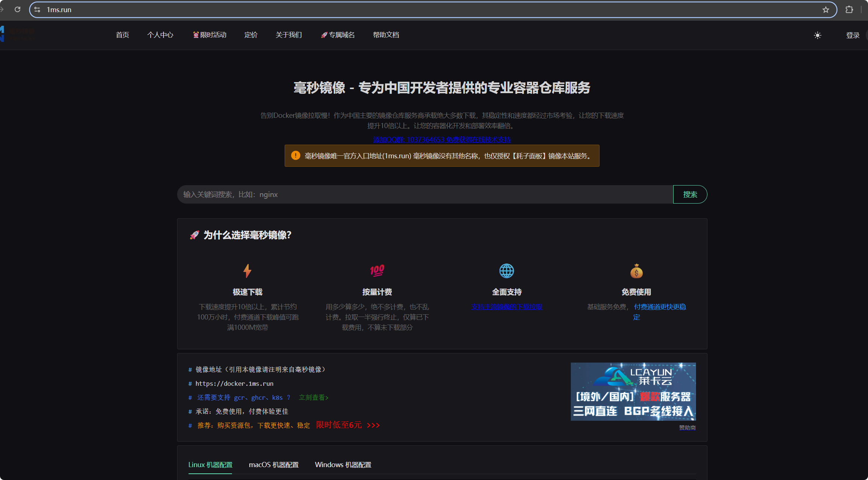Click the lightning bolt 极速下载 icon
868x480 pixels.
click(x=247, y=271)
